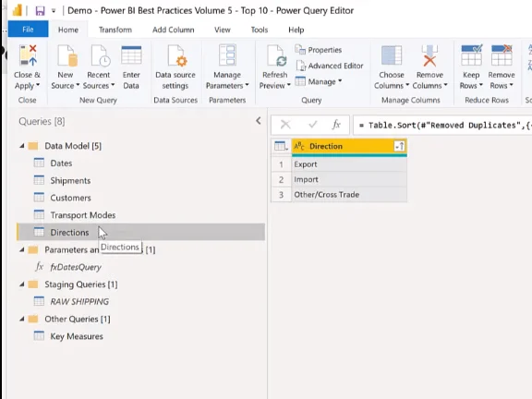Open the Advanced Editor

pyautogui.click(x=330, y=66)
